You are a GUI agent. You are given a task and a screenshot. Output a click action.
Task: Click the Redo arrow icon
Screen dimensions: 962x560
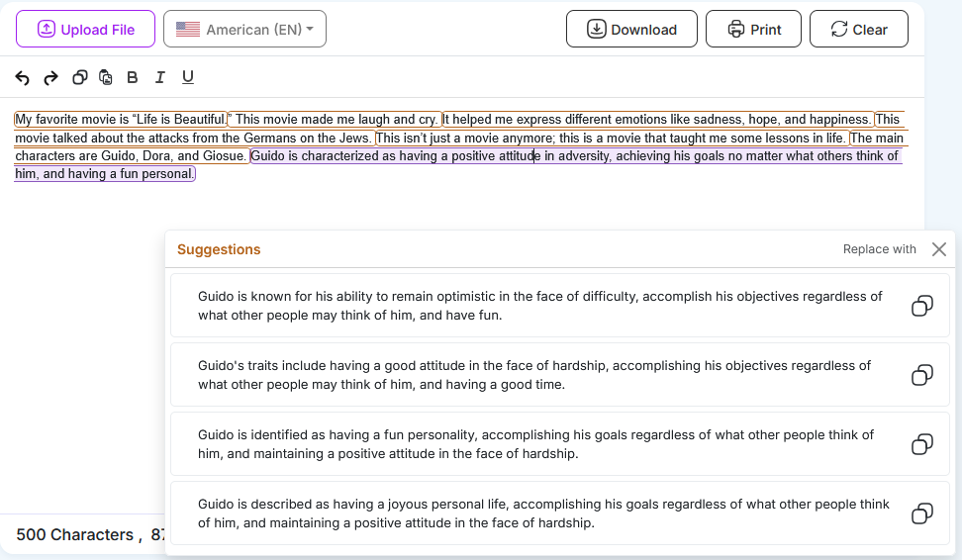click(50, 77)
